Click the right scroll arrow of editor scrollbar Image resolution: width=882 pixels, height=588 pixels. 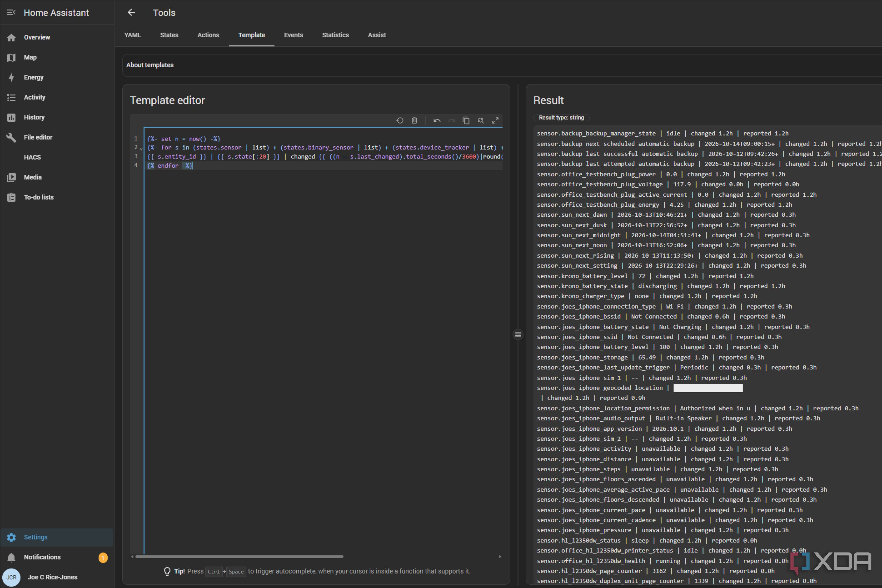[500, 557]
